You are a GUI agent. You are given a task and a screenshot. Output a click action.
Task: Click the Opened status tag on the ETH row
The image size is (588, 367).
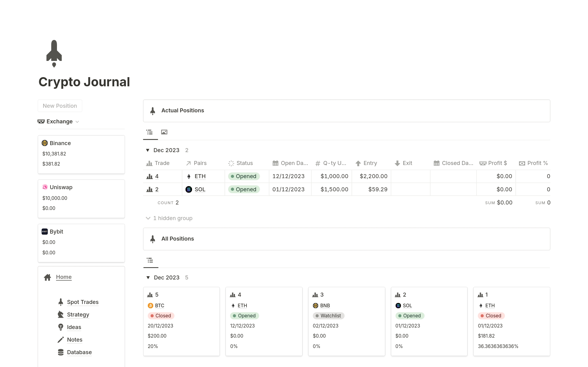(244, 176)
